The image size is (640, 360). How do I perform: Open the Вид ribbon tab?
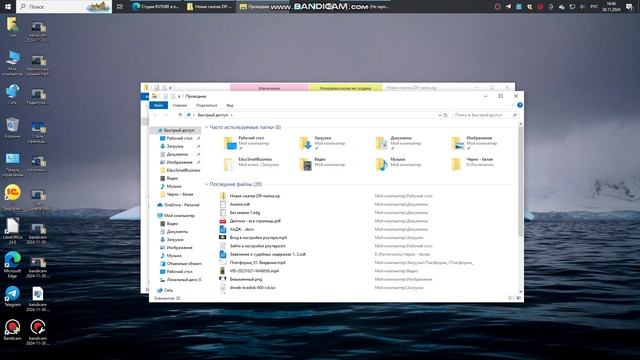pos(230,105)
